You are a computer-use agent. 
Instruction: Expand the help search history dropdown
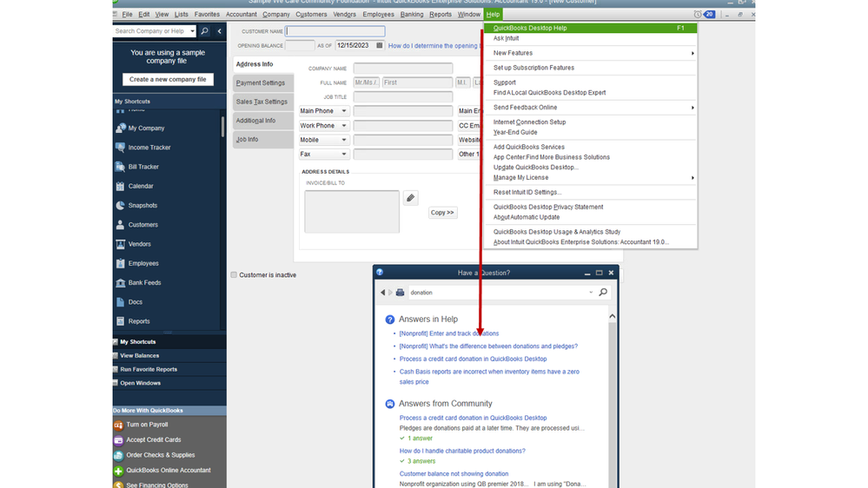click(591, 292)
